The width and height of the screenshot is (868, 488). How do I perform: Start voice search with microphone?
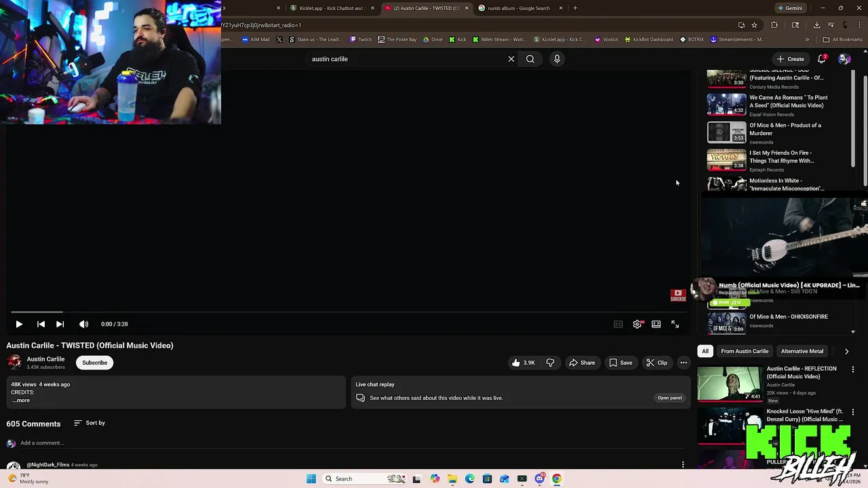point(557,59)
